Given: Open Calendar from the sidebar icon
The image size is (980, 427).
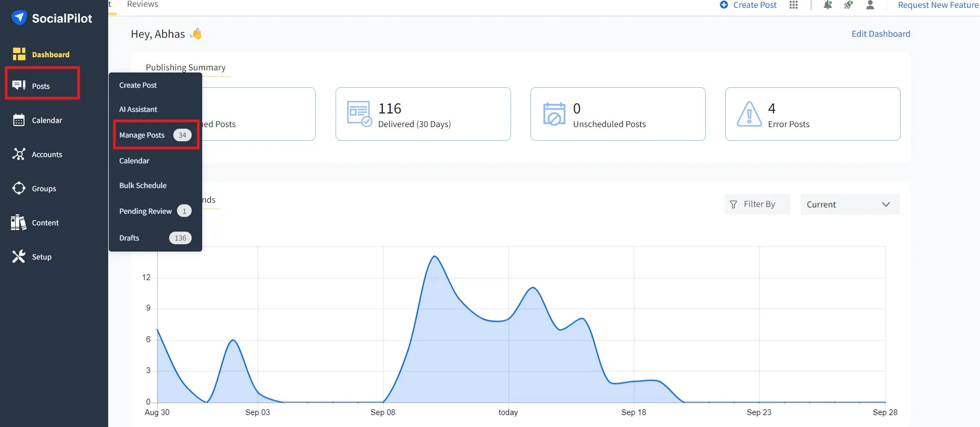Looking at the screenshot, I should (x=19, y=120).
